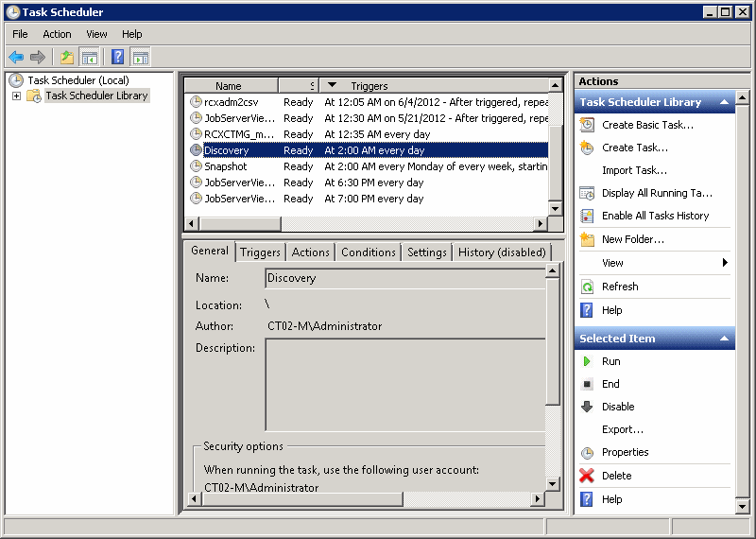Click the Up one level folder icon
This screenshot has width=756, height=539.
pos(67,57)
